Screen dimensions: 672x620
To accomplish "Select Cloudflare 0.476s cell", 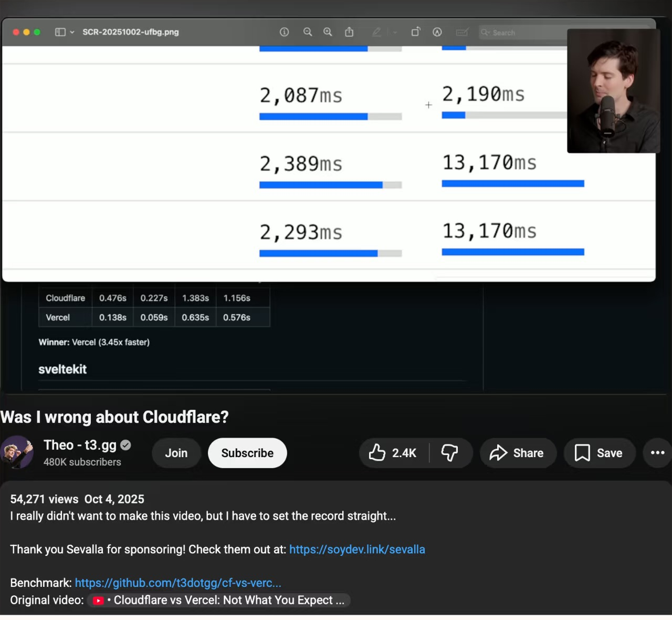I will point(113,298).
